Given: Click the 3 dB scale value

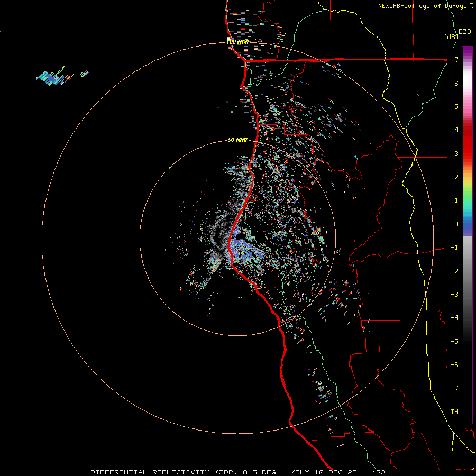Looking at the screenshot, I should pos(456,153).
